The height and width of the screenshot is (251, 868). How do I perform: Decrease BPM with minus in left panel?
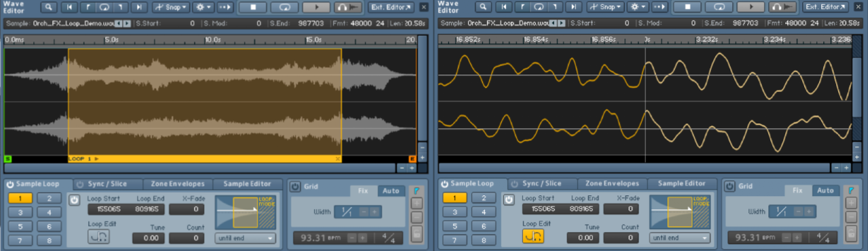click(353, 238)
